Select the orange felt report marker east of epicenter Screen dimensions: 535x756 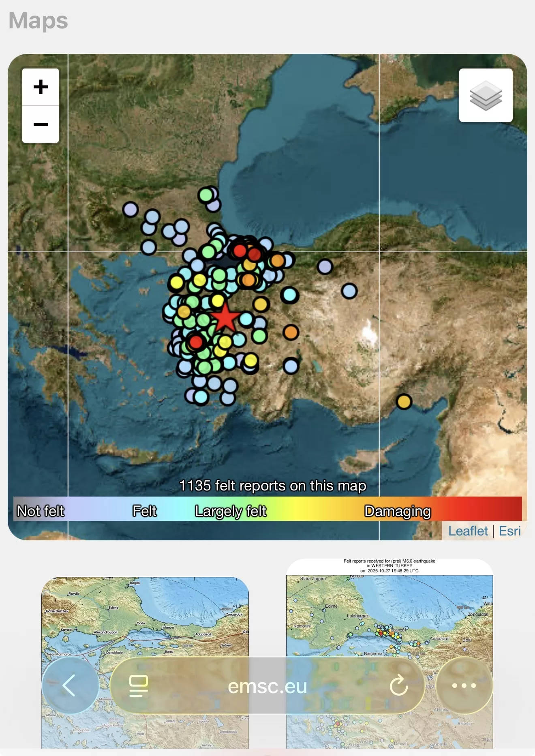(x=291, y=332)
